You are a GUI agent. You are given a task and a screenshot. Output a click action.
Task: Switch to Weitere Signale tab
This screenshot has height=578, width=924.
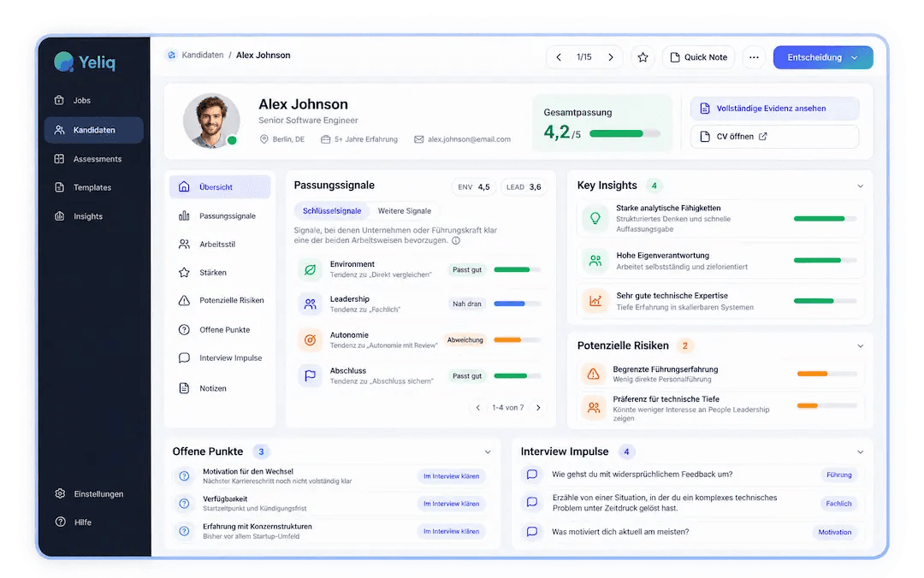(x=404, y=210)
